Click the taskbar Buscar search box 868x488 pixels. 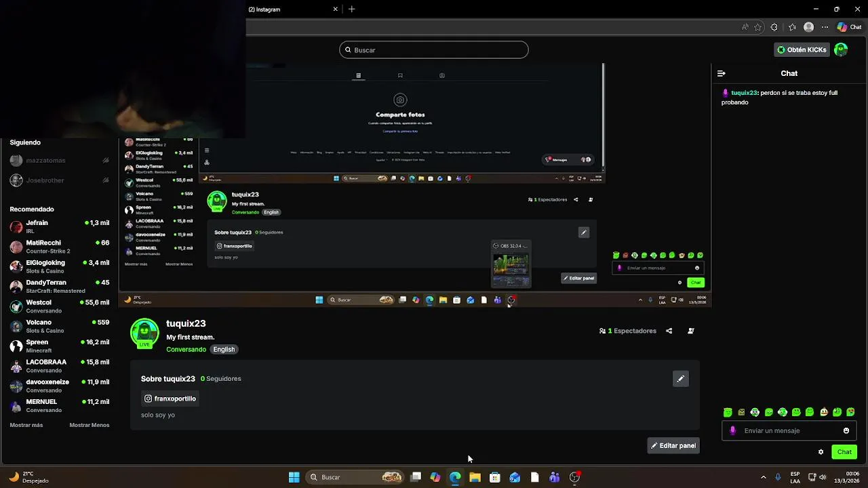tap(356, 477)
